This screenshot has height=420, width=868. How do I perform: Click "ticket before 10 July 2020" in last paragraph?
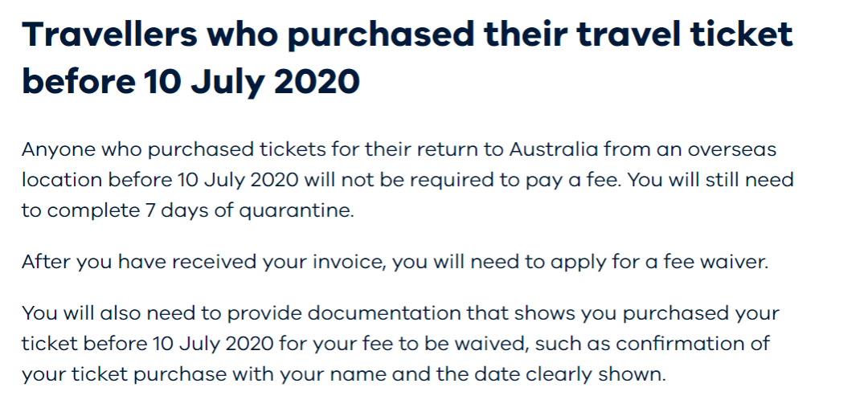pos(148,344)
